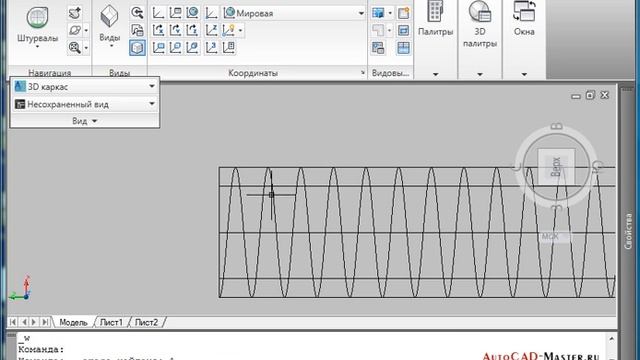Click viewport configuration icon in Видовые panel
Screen dimensions: 640x360
point(378,13)
